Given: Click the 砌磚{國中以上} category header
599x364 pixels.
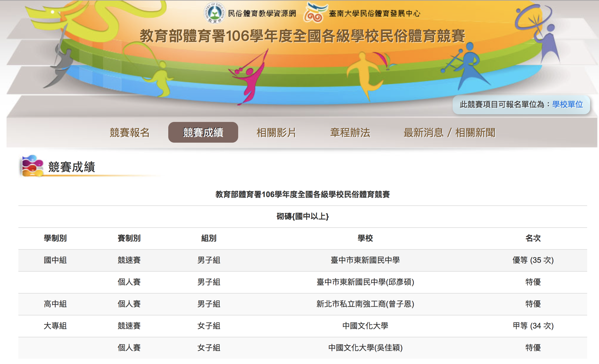Looking at the screenshot, I should coord(302,216).
